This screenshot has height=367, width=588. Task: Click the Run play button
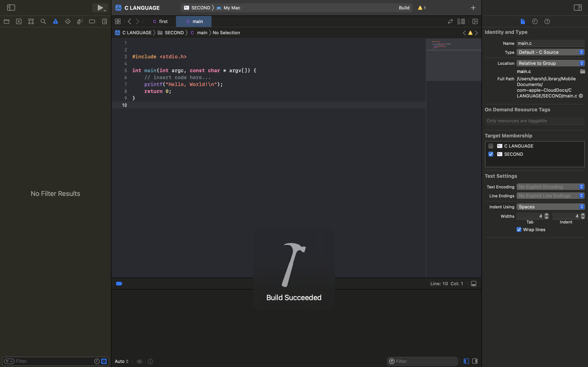pyautogui.click(x=100, y=8)
